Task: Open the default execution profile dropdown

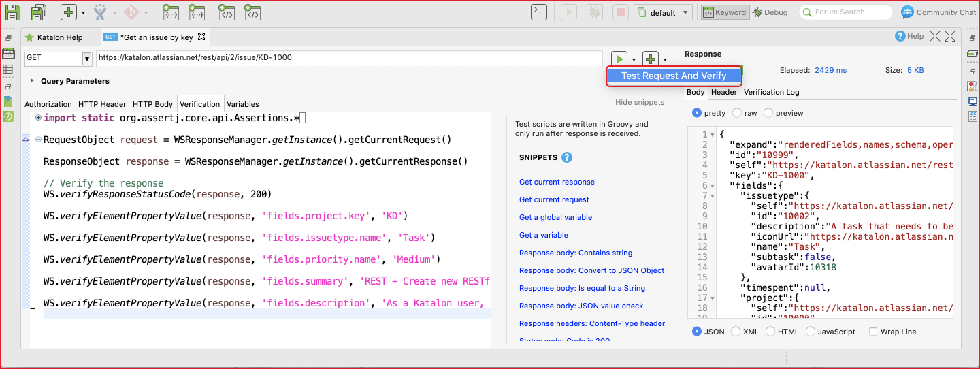Action: click(x=663, y=12)
